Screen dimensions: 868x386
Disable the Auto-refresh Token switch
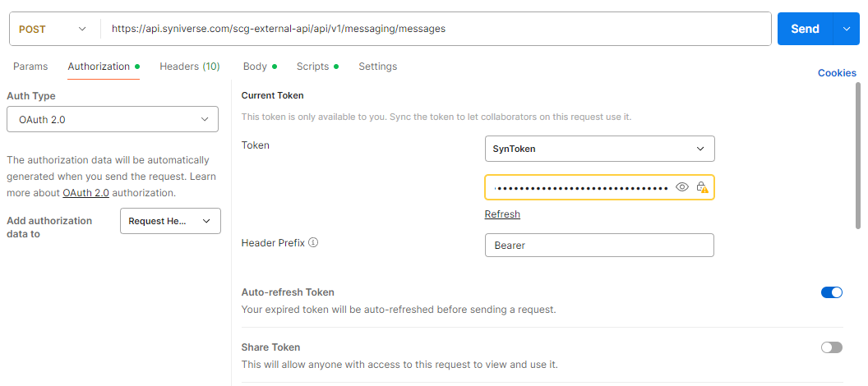click(831, 292)
